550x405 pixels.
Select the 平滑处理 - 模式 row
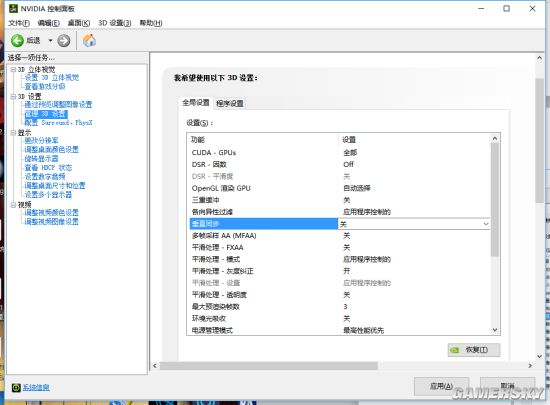(340, 259)
